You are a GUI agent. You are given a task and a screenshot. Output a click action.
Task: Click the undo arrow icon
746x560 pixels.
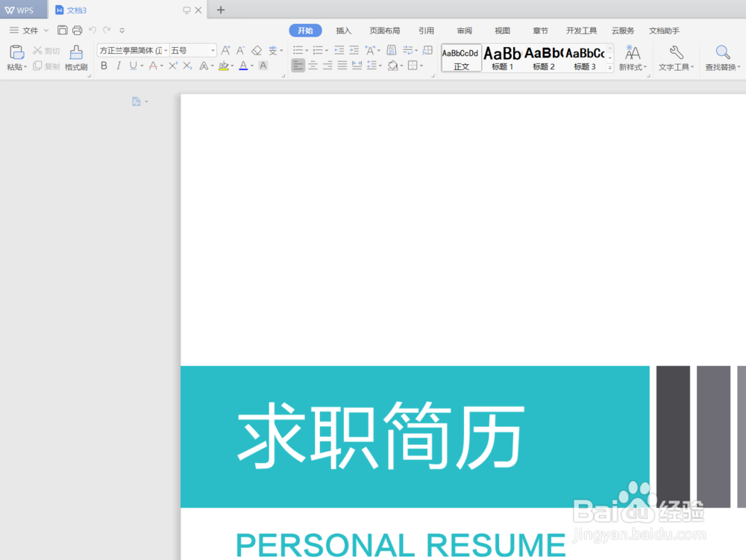click(x=93, y=30)
